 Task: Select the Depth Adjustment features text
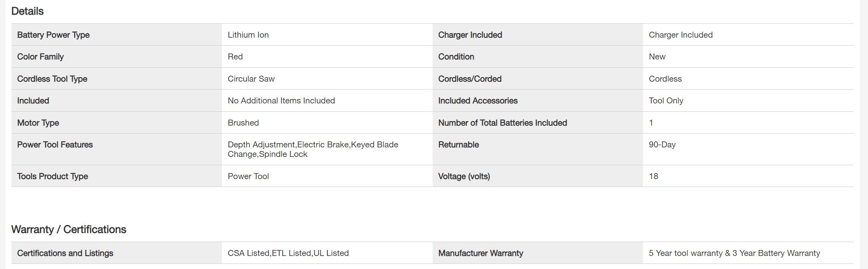point(312,149)
